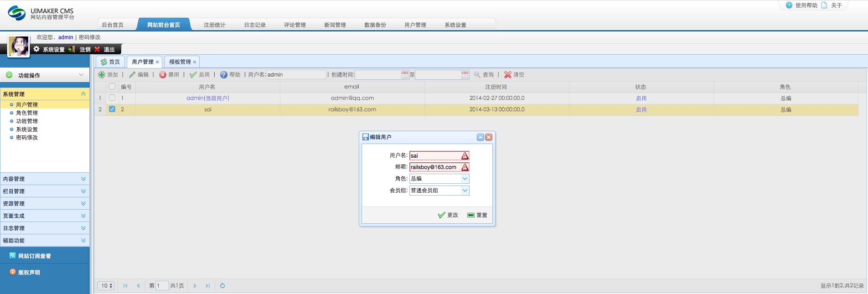Open the 新闻管理 top menu tab

(x=335, y=25)
